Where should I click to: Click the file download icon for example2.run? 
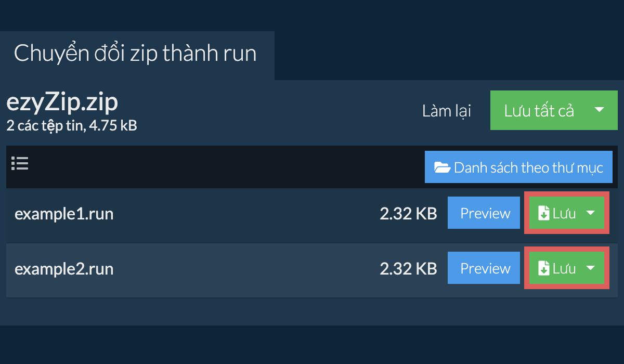point(543,268)
